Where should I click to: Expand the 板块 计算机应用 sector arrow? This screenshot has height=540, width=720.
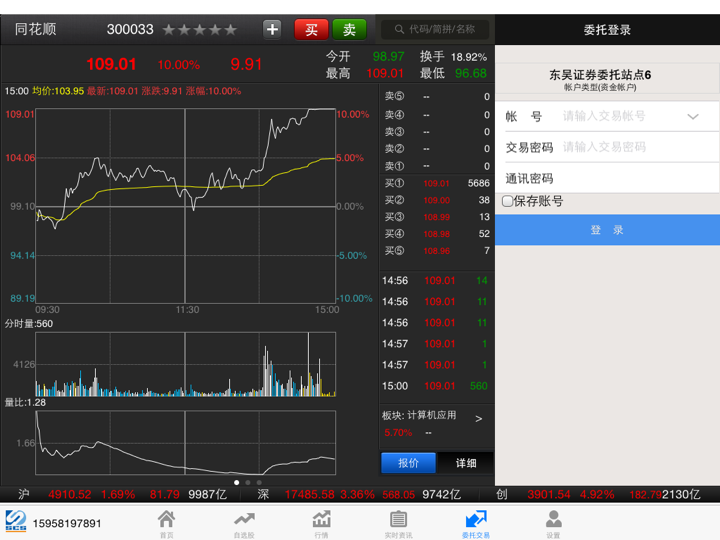click(478, 418)
